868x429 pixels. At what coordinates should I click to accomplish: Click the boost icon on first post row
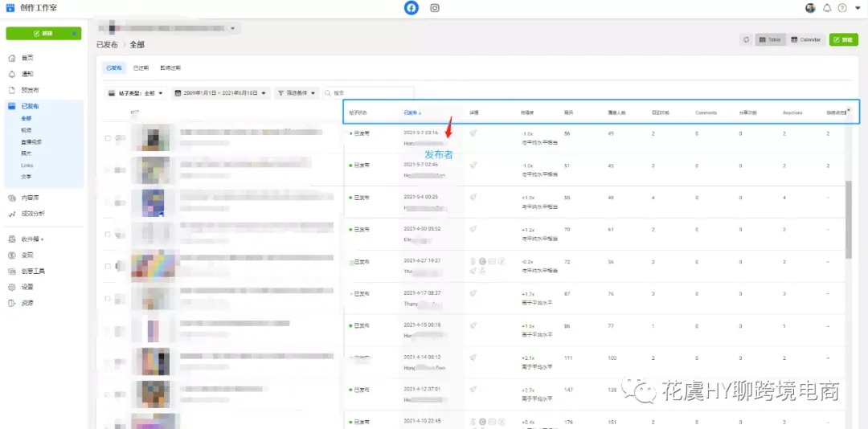[x=473, y=133]
